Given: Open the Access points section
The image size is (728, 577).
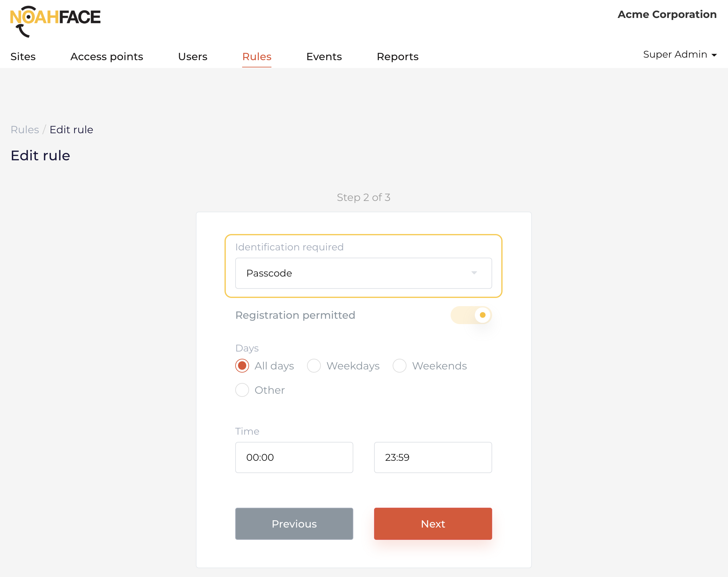Looking at the screenshot, I should 107,56.
